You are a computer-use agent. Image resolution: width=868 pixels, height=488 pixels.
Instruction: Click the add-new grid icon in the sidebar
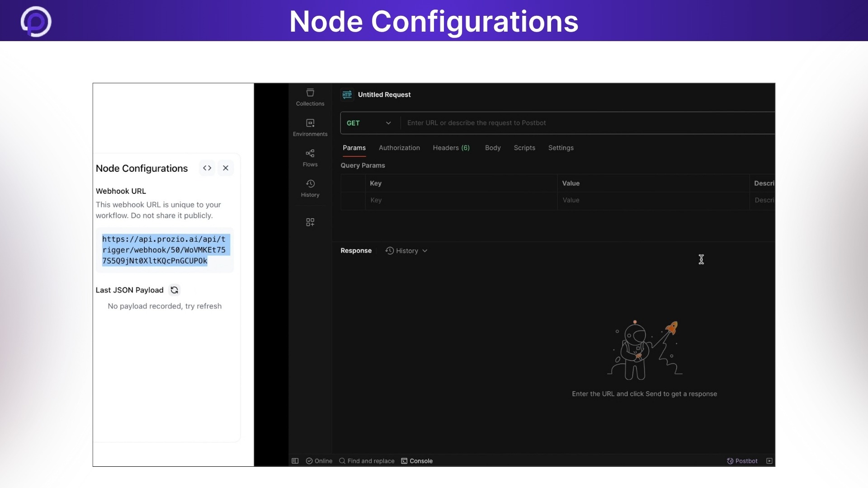pos(310,222)
